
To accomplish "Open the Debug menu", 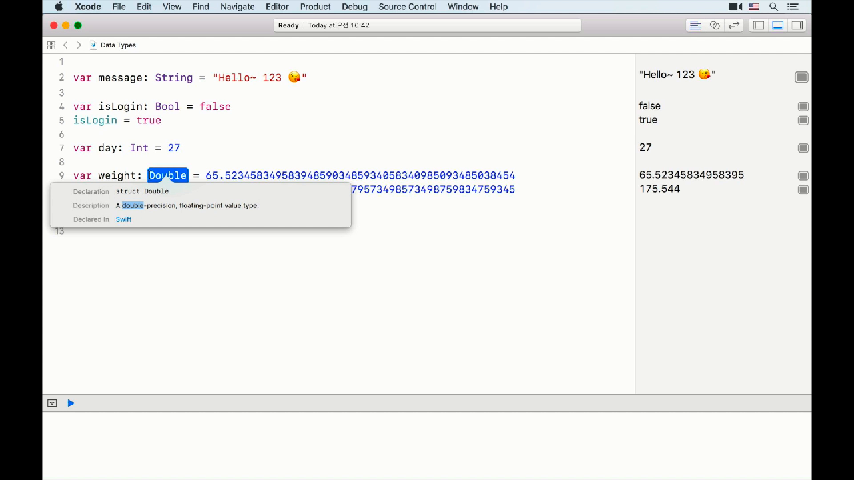I will [x=354, y=7].
